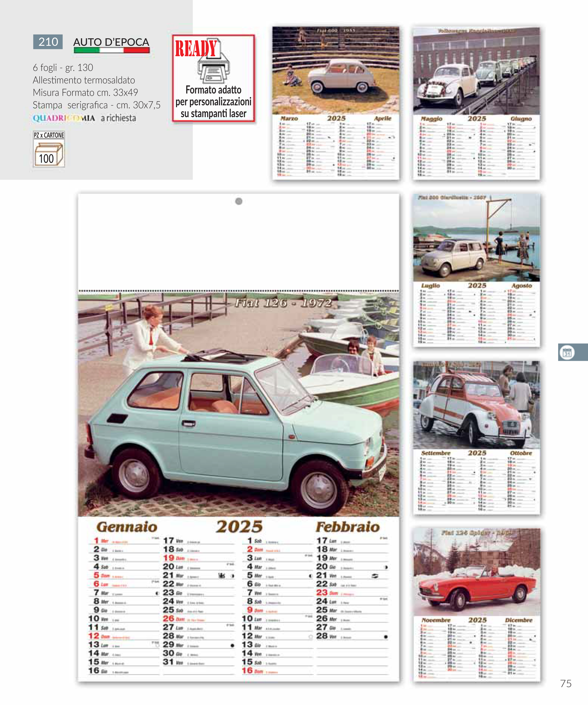The width and height of the screenshot is (588, 705).
Task: Click the Dicembre heading in fifth thumbnail
Action: coord(519,620)
